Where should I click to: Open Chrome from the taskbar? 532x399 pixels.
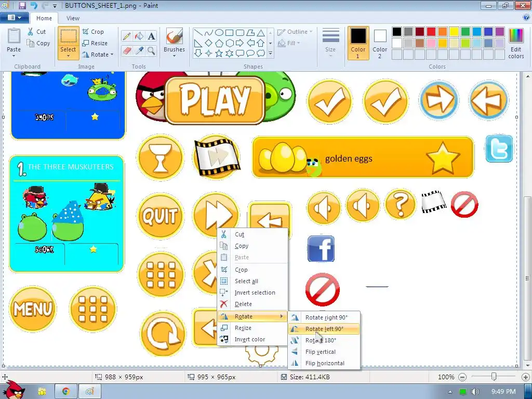point(66,391)
